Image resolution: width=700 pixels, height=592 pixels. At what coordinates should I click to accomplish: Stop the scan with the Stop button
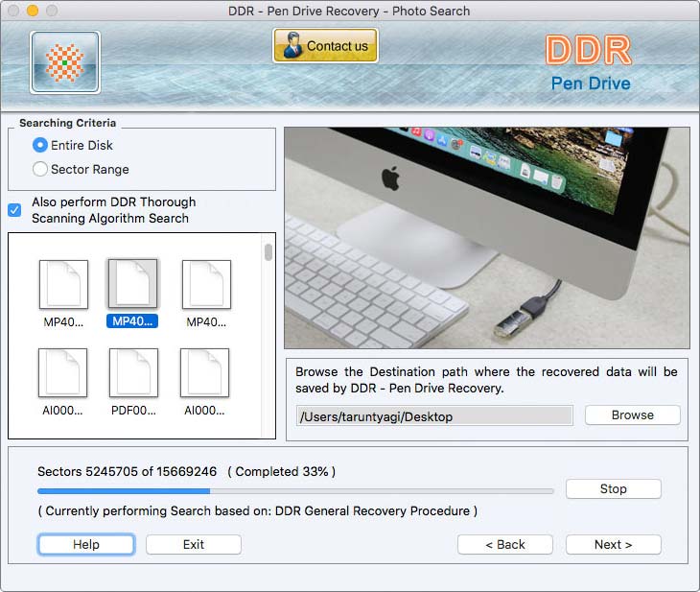pyautogui.click(x=614, y=488)
